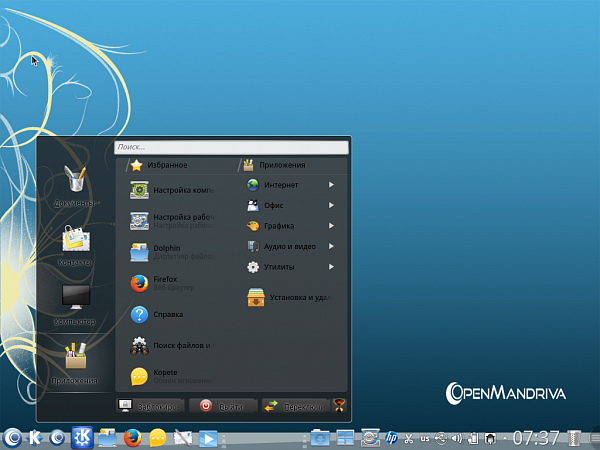Open the Documents shortcut in the launcher sidebar
Image resolution: width=600 pixels, height=450 pixels.
75,187
